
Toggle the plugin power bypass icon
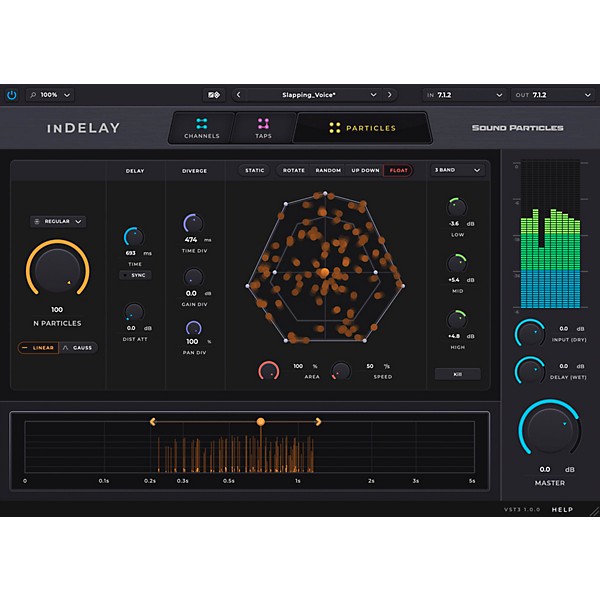point(12,95)
